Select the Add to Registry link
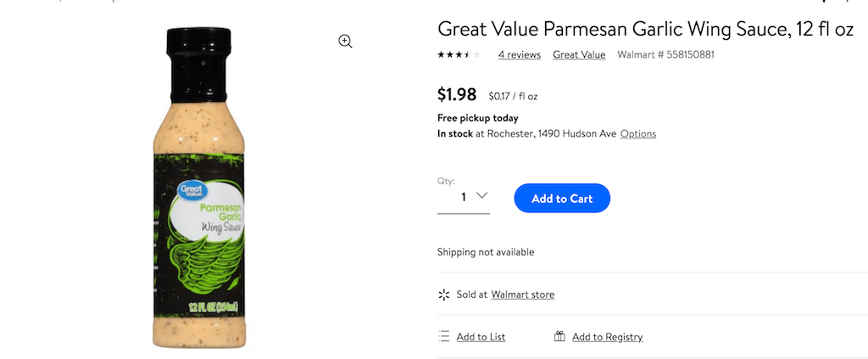 607,337
